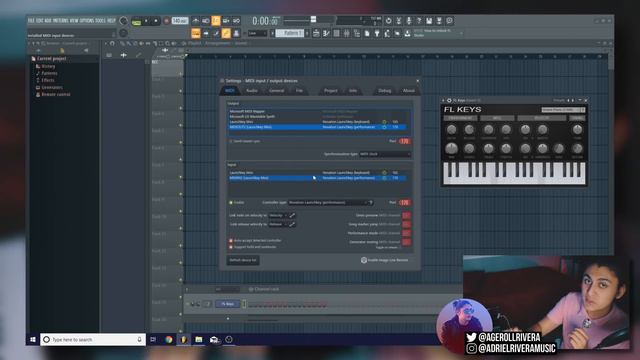The height and width of the screenshot is (360, 640).
Task: Toggle power for MIDIOUT2 output device
Action: point(384,127)
